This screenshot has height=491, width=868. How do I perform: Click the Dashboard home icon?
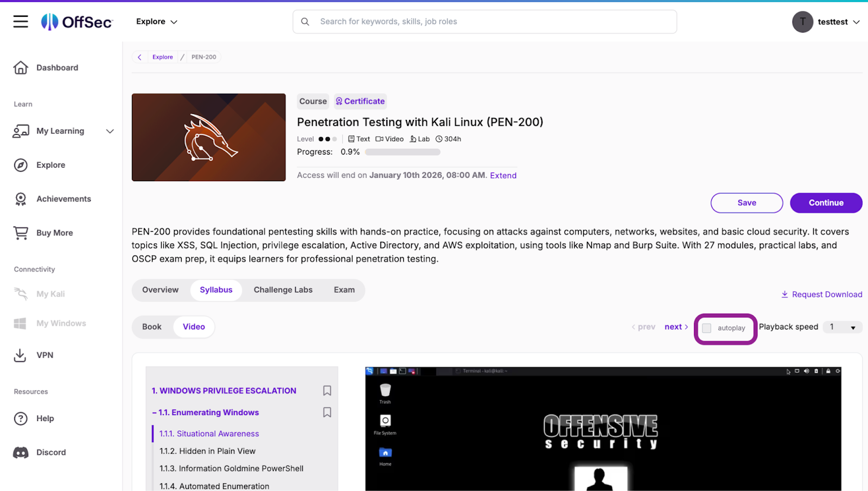pyautogui.click(x=21, y=67)
